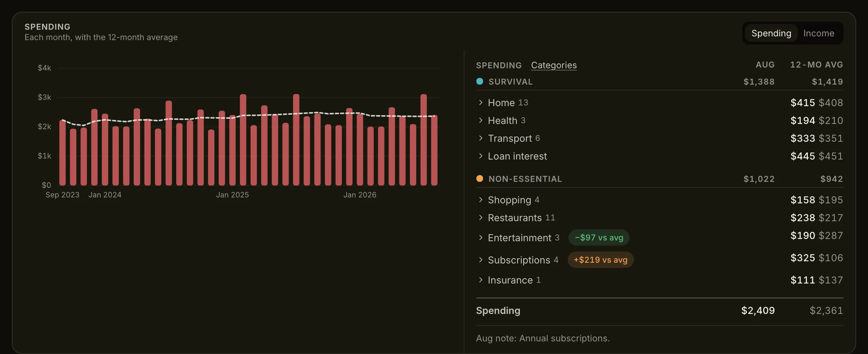Viewport: 868px width, 354px height.
Task: Click the last bar in the spending chart
Action: 434,150
